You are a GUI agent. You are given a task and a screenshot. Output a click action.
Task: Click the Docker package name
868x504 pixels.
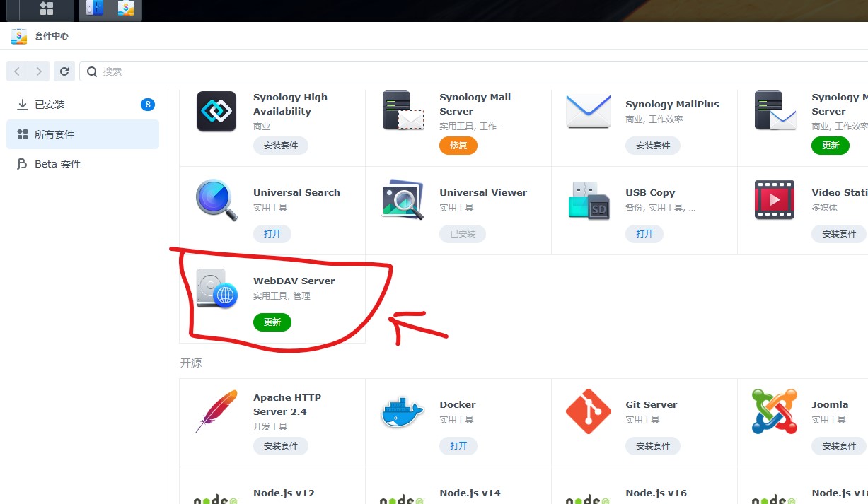tap(458, 405)
